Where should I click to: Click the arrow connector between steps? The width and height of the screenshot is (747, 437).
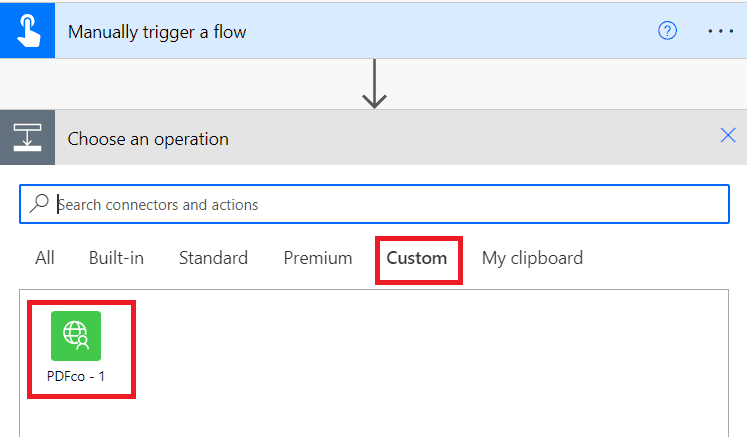(374, 85)
